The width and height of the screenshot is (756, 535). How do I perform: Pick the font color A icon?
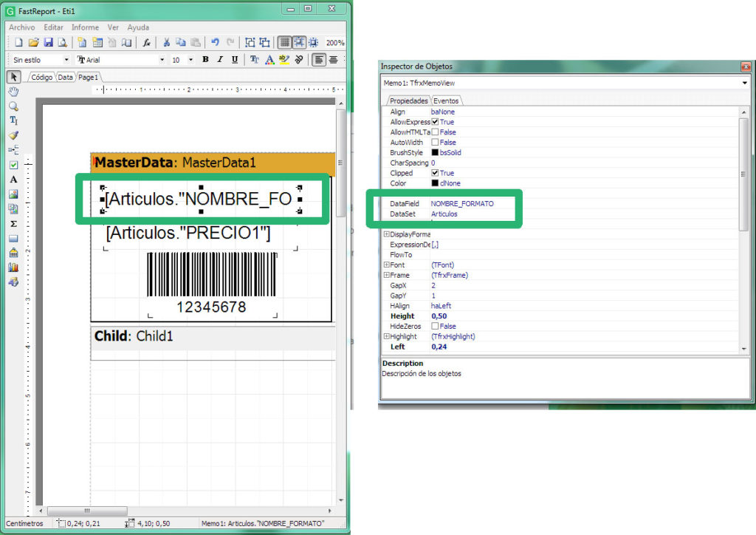tap(269, 59)
